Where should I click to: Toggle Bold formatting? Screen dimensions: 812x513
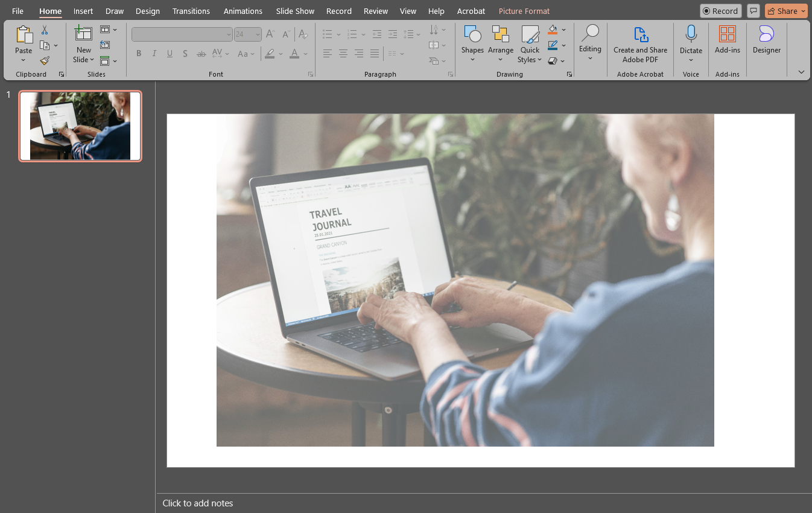click(139, 54)
